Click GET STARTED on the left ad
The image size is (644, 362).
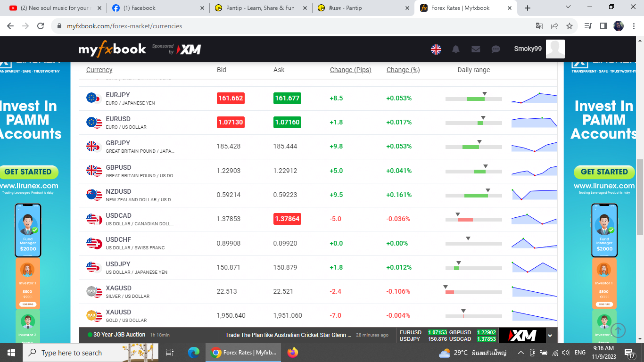pyautogui.click(x=28, y=172)
